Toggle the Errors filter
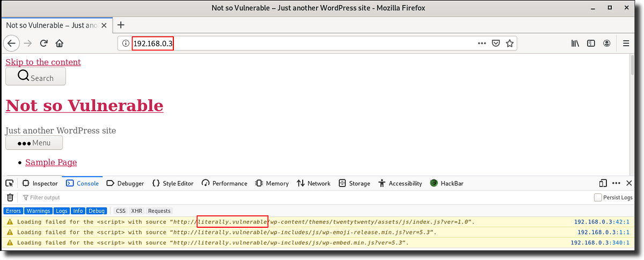This screenshot has height=260, width=644. (13, 211)
